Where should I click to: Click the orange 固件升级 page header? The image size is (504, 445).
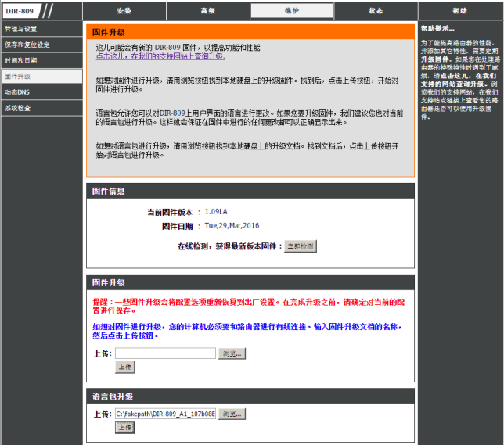250,32
